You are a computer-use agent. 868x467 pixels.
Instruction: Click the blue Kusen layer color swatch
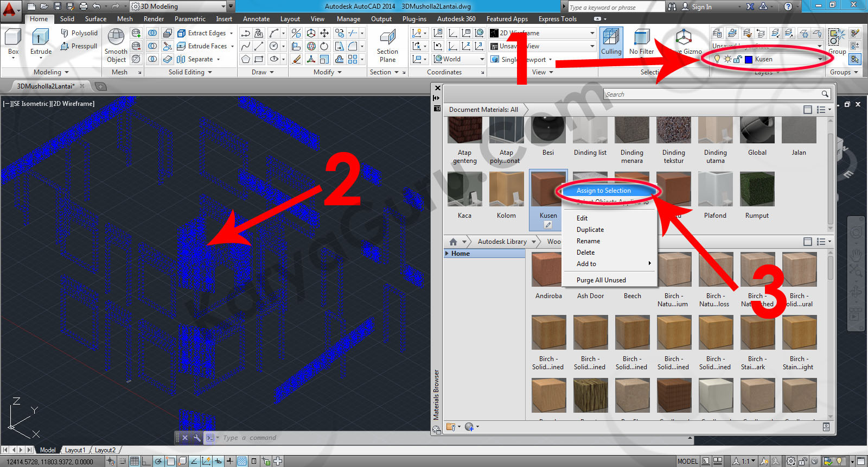point(749,59)
